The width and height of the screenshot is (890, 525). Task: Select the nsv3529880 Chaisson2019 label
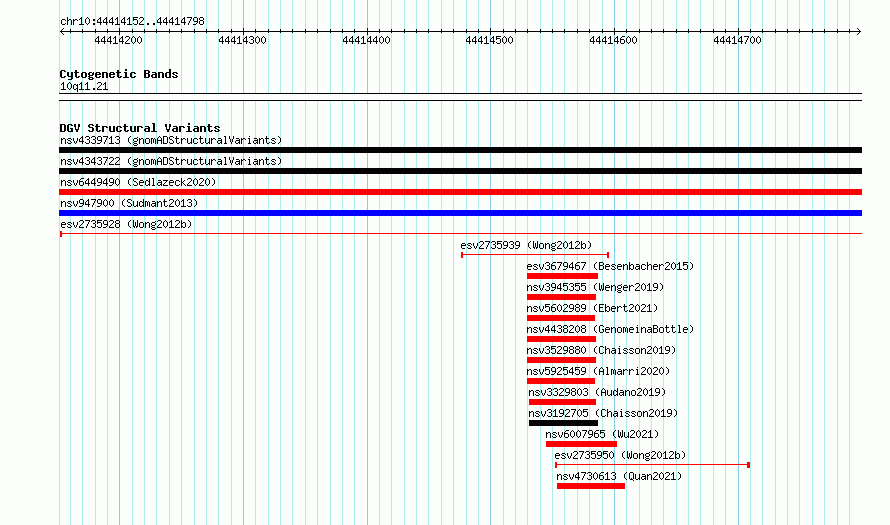pos(601,350)
